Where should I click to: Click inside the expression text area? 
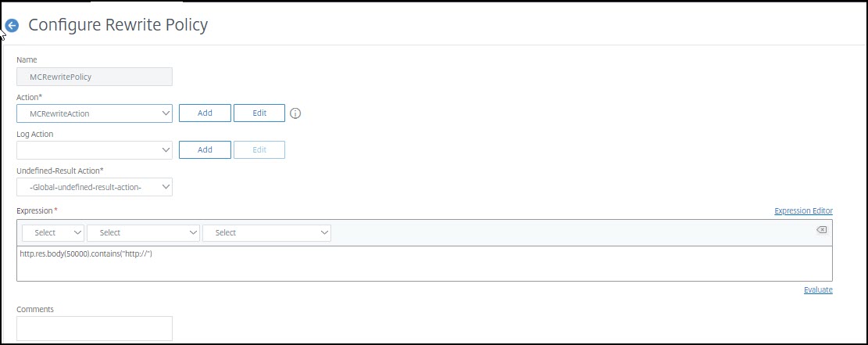pyautogui.click(x=424, y=264)
